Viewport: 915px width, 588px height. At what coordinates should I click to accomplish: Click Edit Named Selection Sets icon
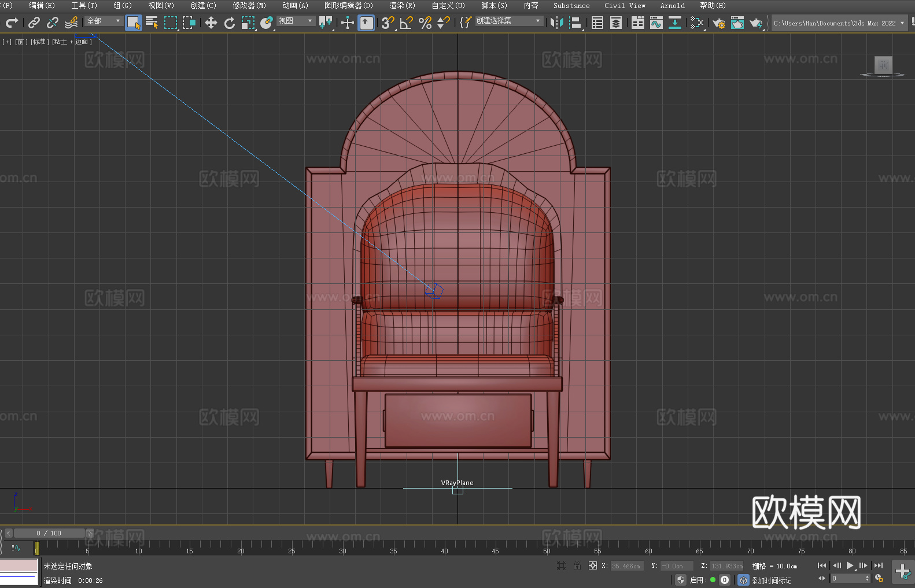click(466, 23)
